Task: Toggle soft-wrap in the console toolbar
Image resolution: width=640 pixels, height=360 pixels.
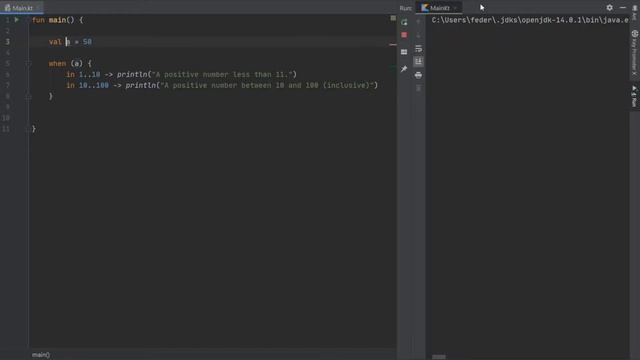Action: click(418, 49)
